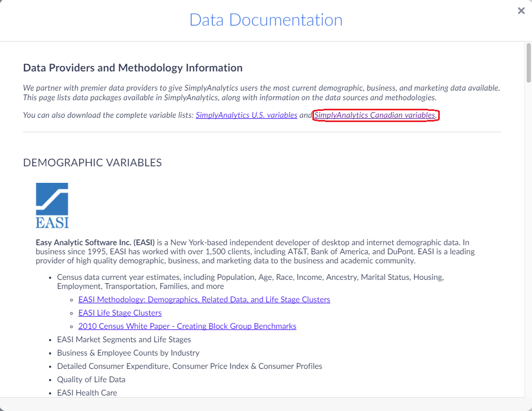Viewport: 532px width, 411px height.
Task: Click the Data Providers and Methodology heading
Action: (x=133, y=68)
